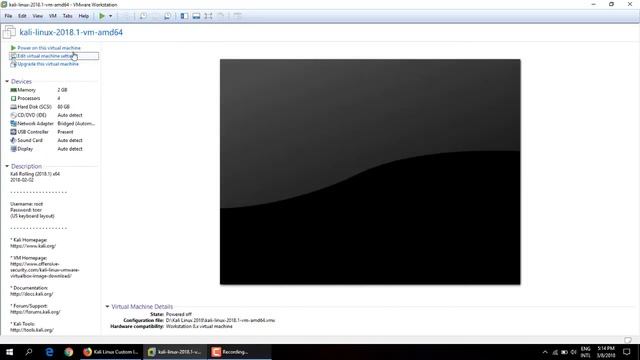This screenshot has width=640, height=360.
Task: Click the battery tray icon
Action: coord(564,352)
